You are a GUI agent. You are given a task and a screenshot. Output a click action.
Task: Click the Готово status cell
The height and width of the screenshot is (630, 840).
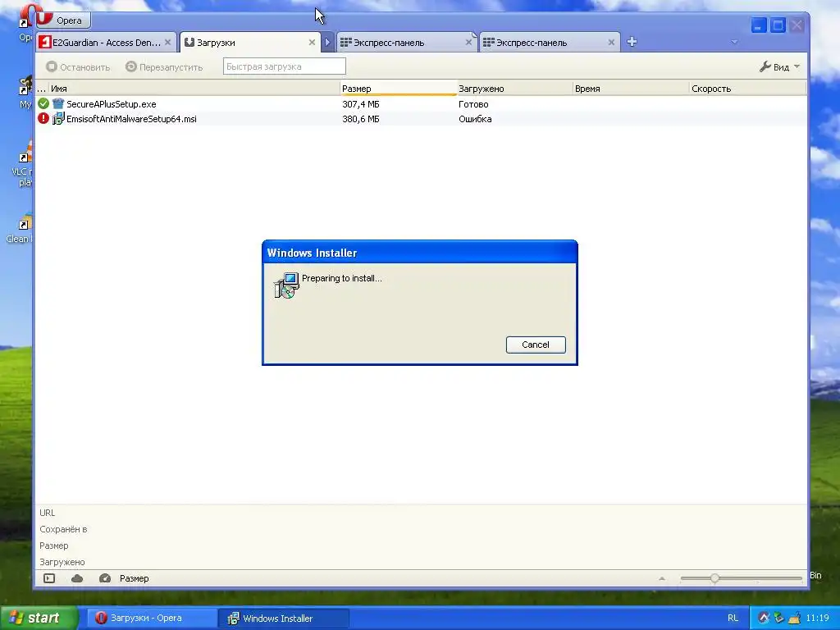pos(473,104)
